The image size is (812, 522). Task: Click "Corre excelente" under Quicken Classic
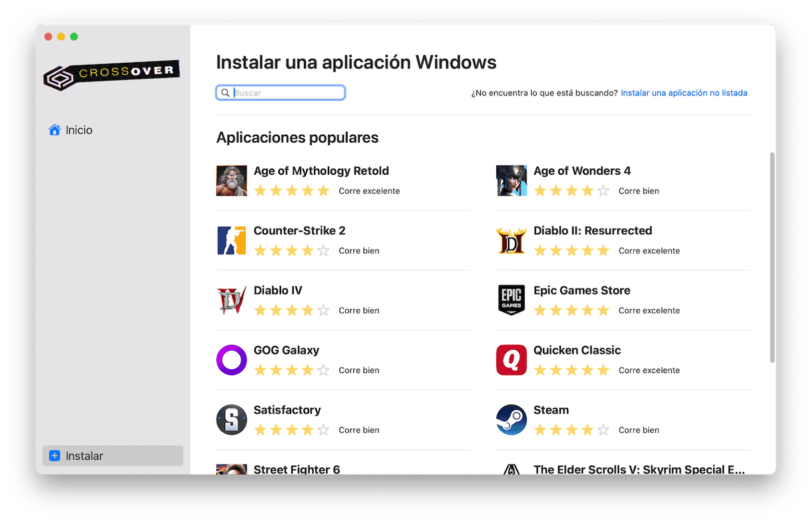649,370
